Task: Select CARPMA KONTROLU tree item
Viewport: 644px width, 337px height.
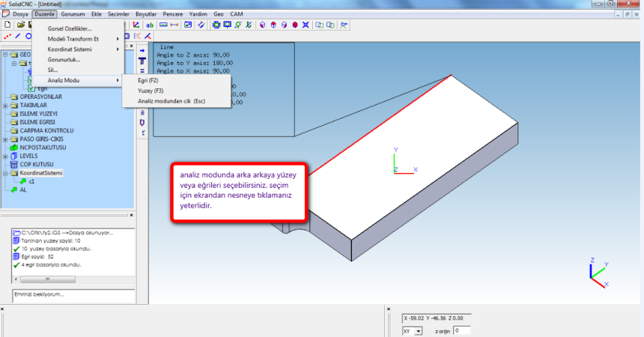Action: click(47, 131)
